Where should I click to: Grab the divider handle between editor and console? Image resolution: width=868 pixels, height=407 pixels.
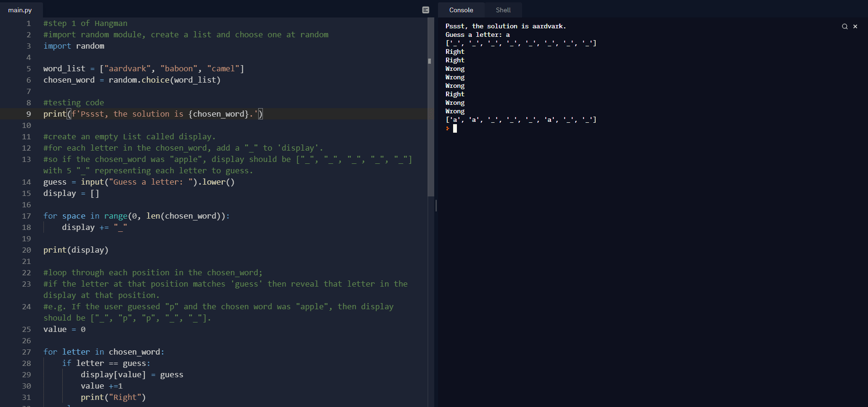click(436, 205)
